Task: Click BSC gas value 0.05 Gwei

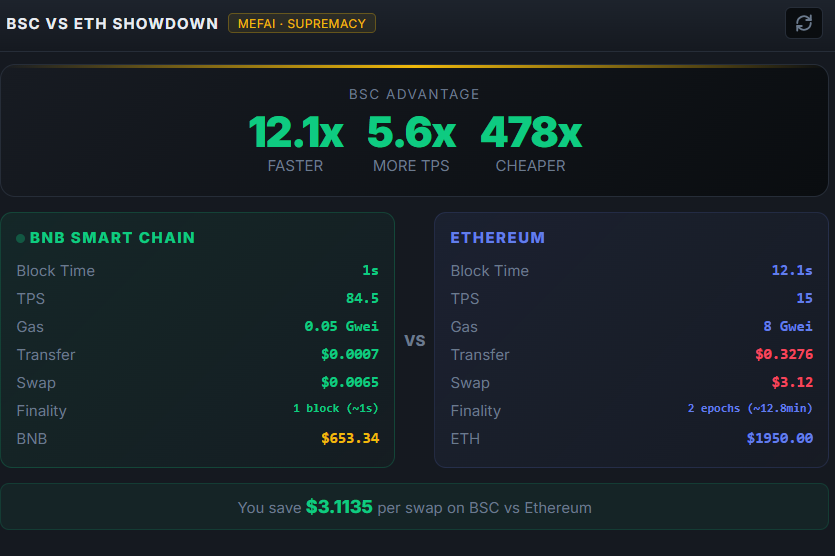Action: 341,326
